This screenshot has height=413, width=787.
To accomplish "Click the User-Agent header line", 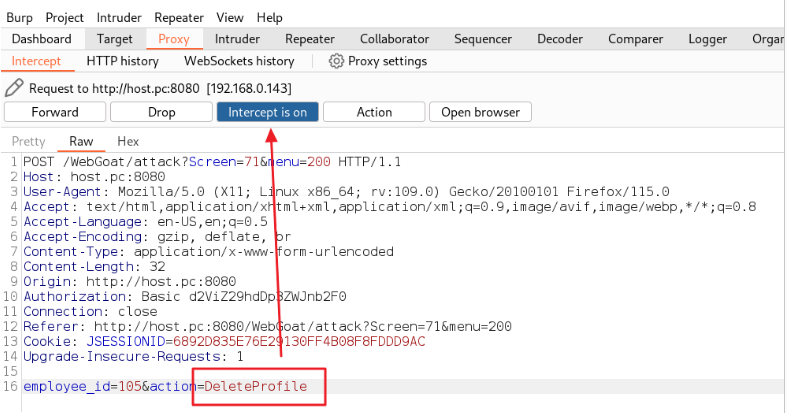I will tap(346, 192).
